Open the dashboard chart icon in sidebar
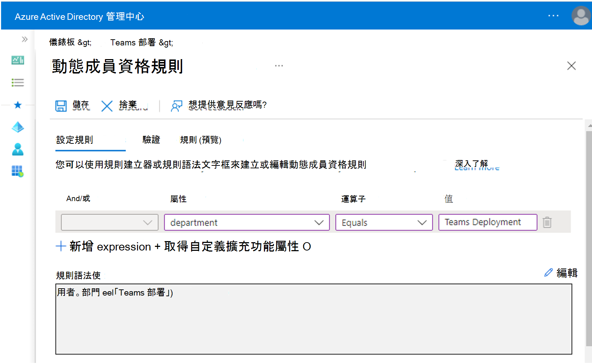 pyautogui.click(x=18, y=60)
